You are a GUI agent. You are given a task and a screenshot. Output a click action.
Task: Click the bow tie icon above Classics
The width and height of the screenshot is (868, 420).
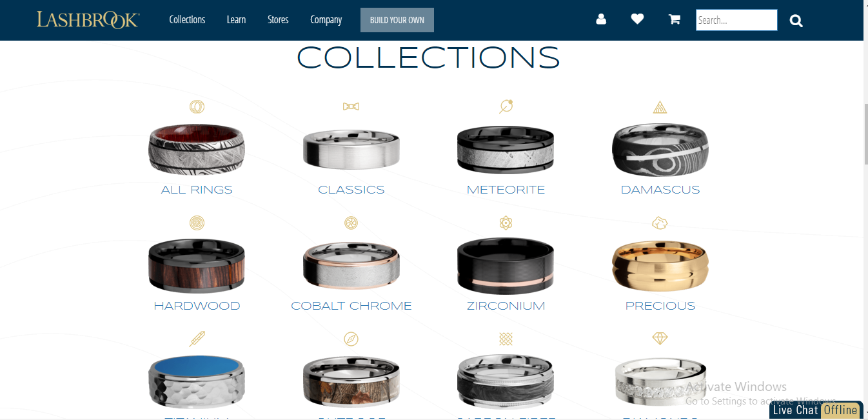tap(351, 106)
